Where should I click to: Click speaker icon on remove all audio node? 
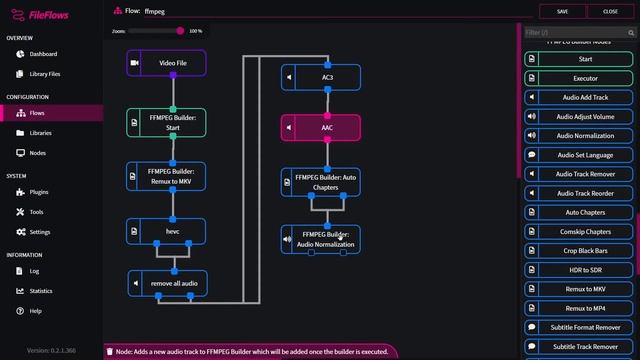(x=136, y=283)
